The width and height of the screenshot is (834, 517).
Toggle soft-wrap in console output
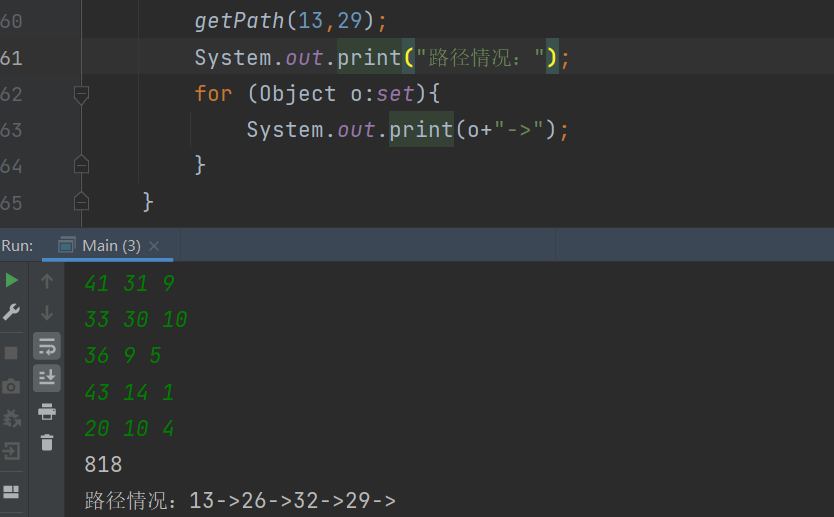click(47, 347)
